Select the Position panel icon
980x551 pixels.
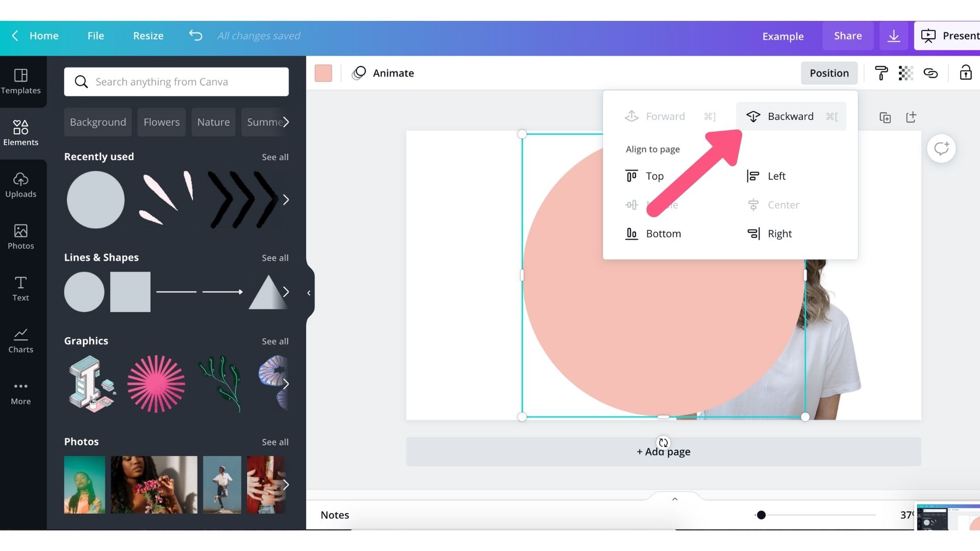828,72
